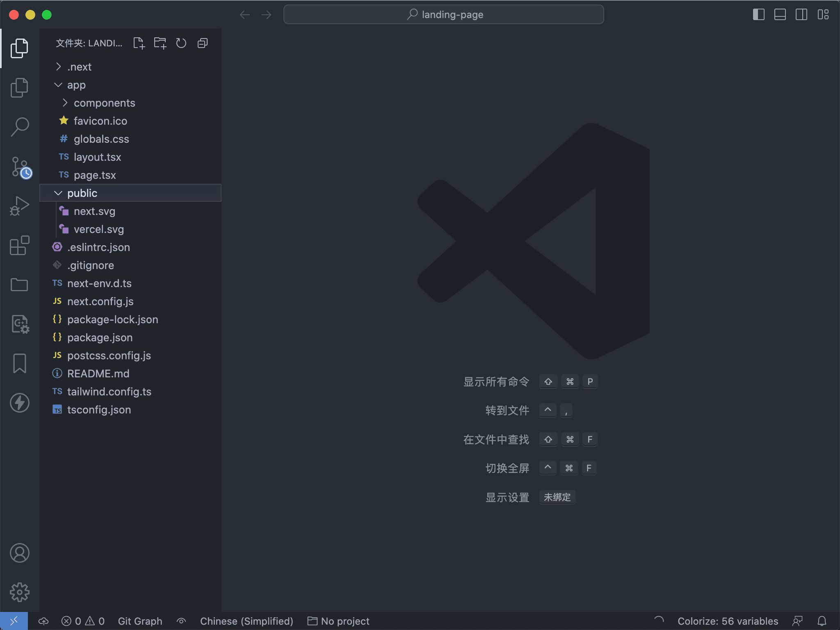
Task: Click 转到文件 welcome shortcut
Action: pyautogui.click(x=507, y=411)
